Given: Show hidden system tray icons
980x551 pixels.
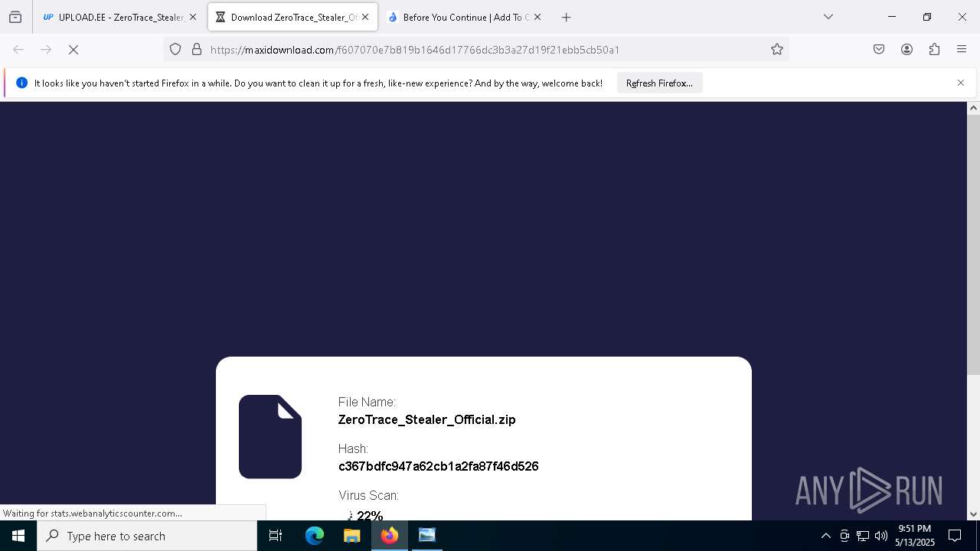Looking at the screenshot, I should point(825,536).
